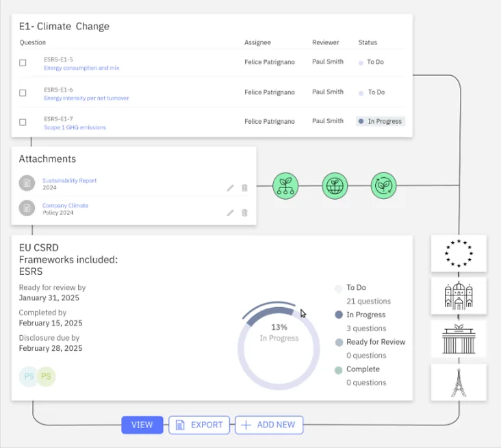
Task: Click the Company Climate Policy document icon
Action: 27,208
